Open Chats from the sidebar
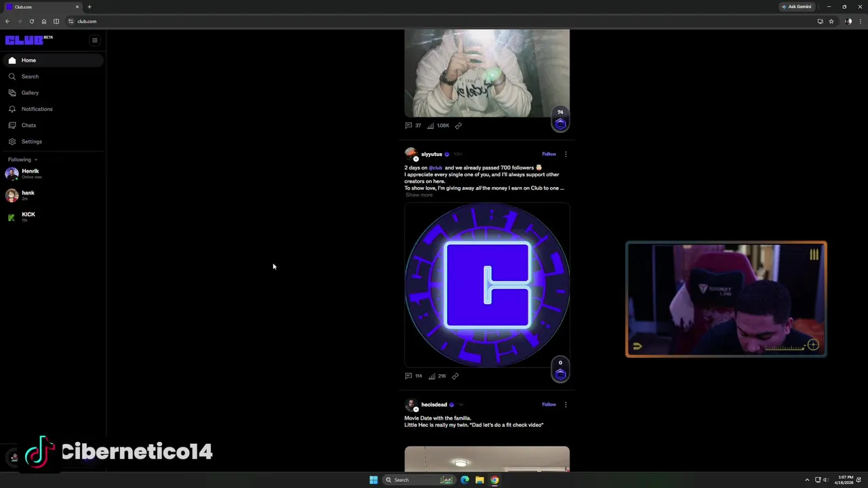 click(x=52, y=125)
